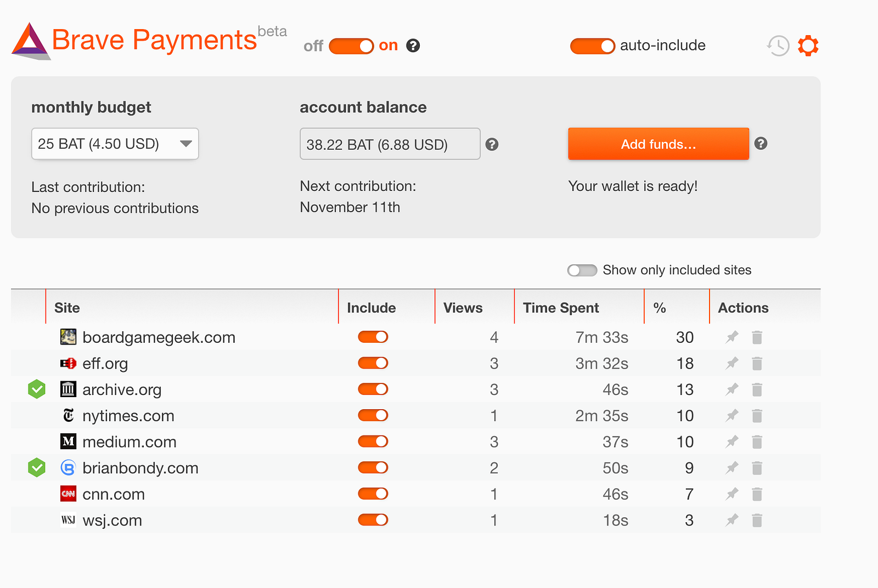Click help icon beside account balance
Viewport: 878px width, 588px height.
click(x=492, y=144)
